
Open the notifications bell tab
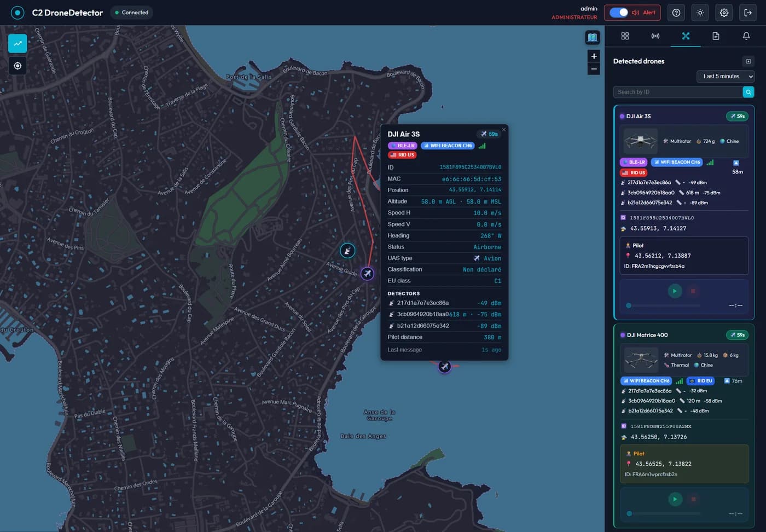coord(746,36)
